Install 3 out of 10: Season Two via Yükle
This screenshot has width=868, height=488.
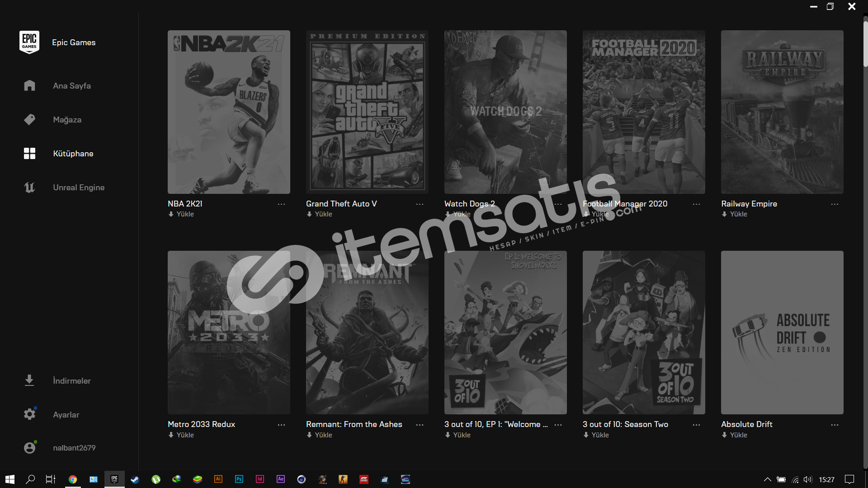(x=596, y=435)
